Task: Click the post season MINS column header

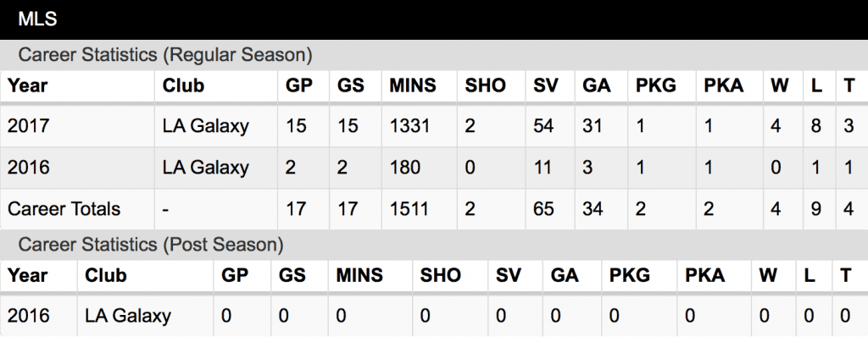Action: click(x=359, y=275)
